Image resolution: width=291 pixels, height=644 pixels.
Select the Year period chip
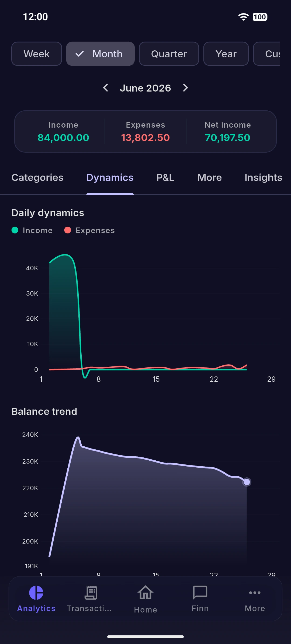[x=226, y=54]
